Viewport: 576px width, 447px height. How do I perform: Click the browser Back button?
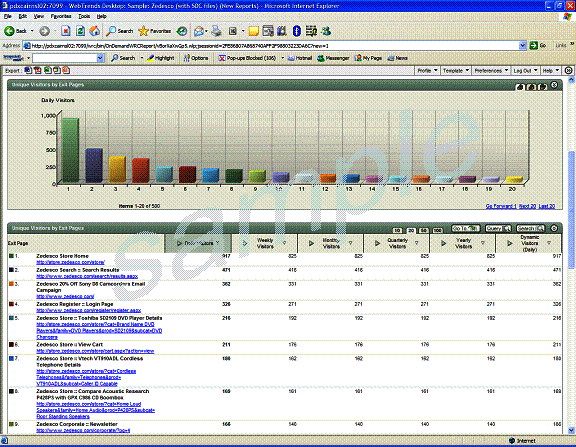tap(15, 31)
